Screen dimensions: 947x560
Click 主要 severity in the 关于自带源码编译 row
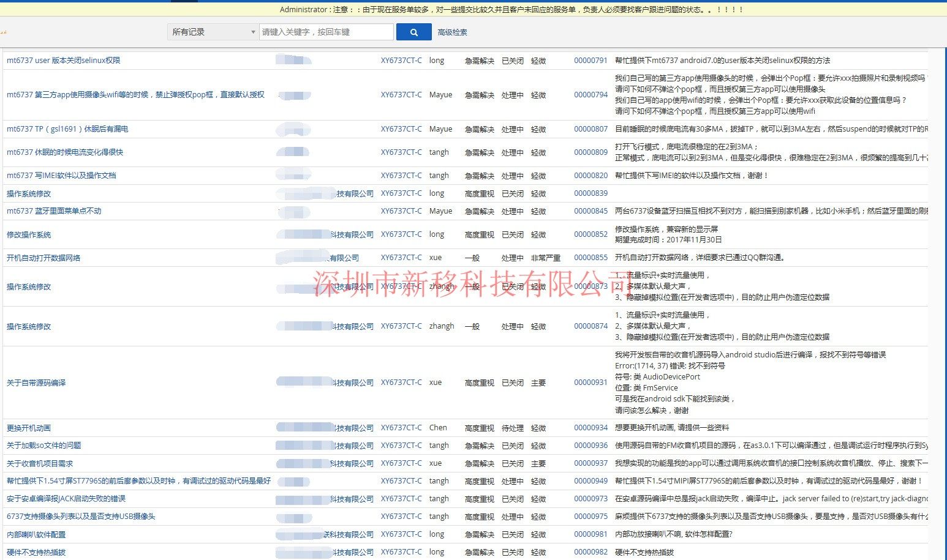[x=538, y=383]
